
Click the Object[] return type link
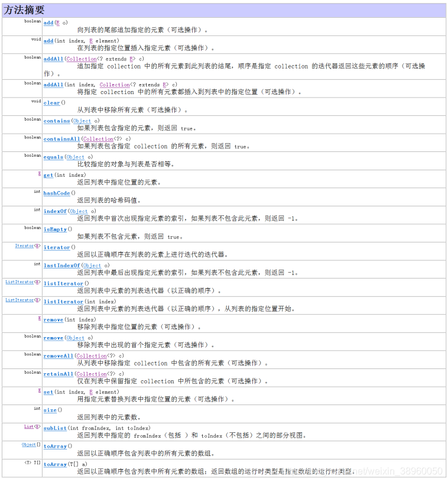tap(29, 445)
